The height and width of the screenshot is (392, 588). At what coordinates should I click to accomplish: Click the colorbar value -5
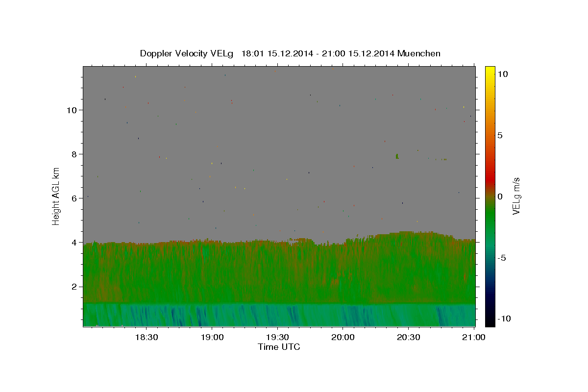click(x=502, y=258)
